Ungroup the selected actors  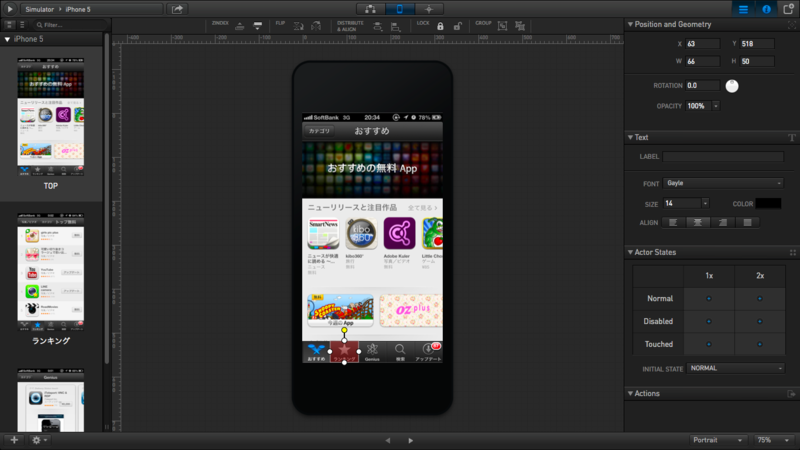(x=520, y=26)
